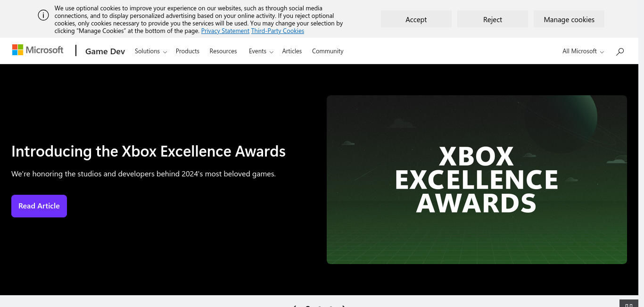Viewport: 644px width, 307px height.
Task: Click the Game Dev site title
Action: pos(105,51)
